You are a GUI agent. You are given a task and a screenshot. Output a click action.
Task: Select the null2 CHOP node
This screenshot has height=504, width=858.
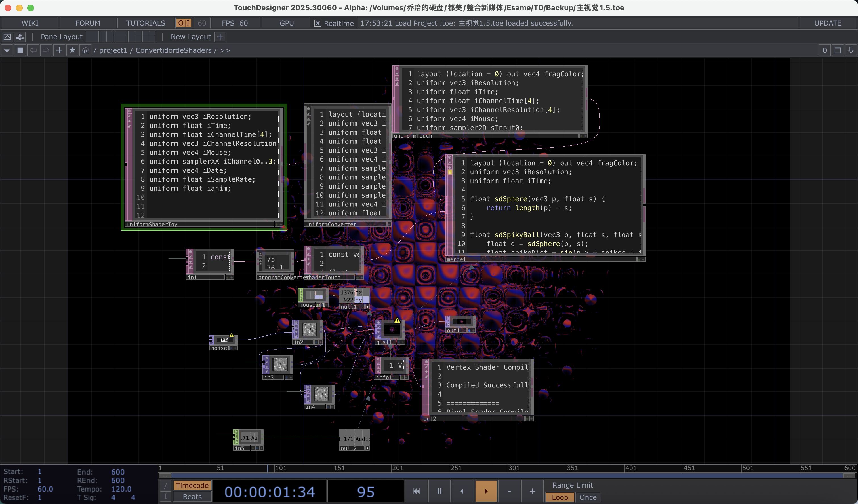pos(354,440)
